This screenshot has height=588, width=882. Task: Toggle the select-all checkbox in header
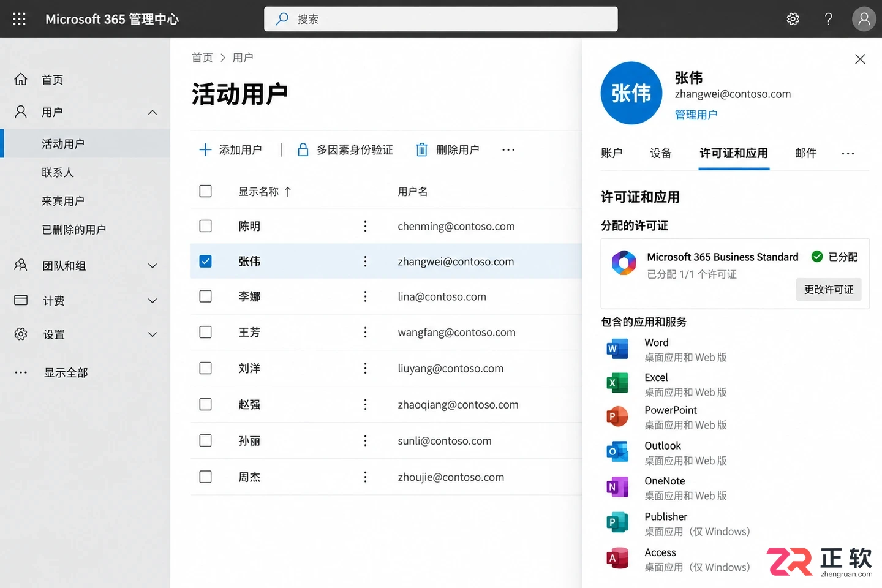(x=206, y=191)
